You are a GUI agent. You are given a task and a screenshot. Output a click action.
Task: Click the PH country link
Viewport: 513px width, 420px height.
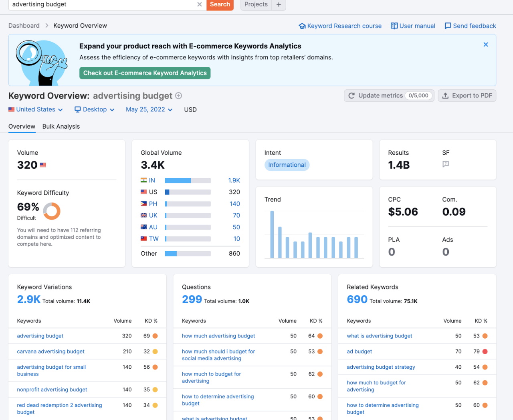click(153, 204)
